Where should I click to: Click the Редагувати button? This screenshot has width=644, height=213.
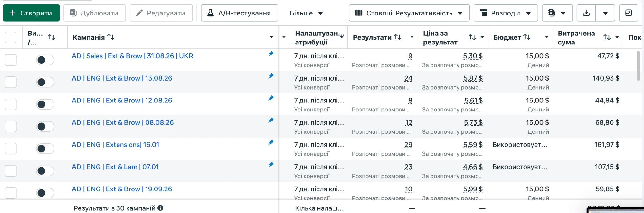161,13
